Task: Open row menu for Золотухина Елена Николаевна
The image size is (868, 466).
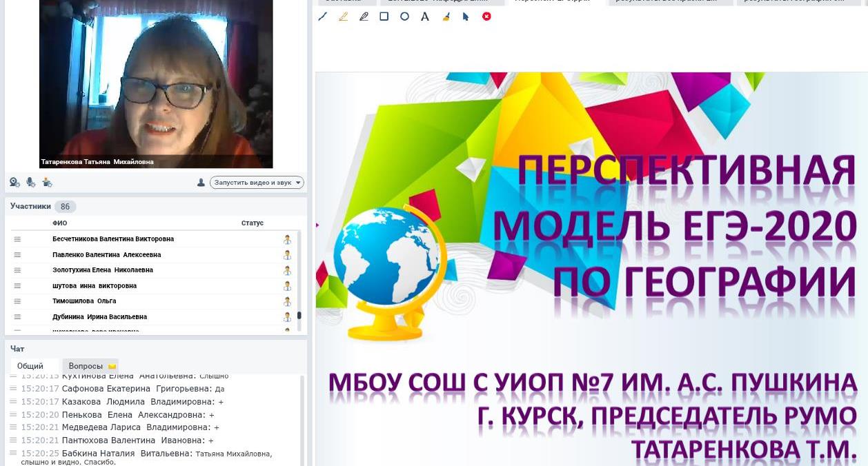Action: (x=18, y=270)
